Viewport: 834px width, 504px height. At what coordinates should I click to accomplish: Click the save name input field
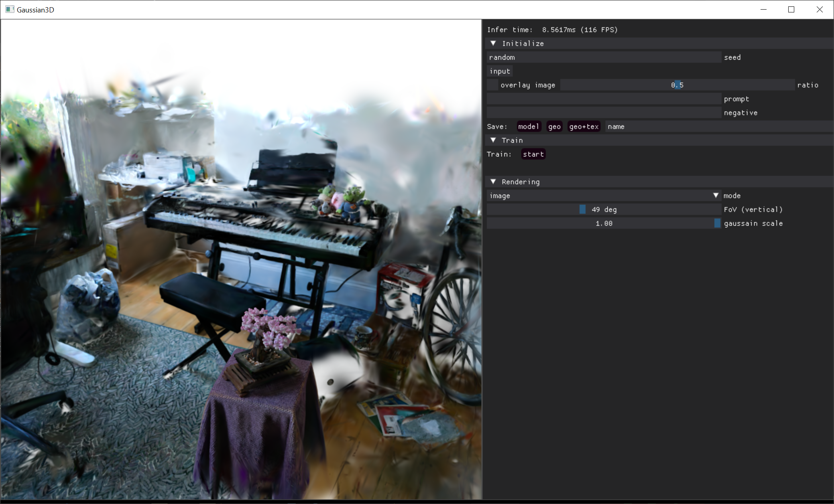(x=718, y=127)
